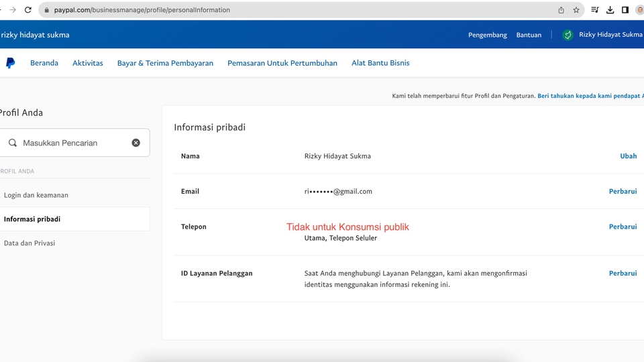This screenshot has height=362, width=644.
Task: Click Perbarui next to Telepon
Action: [623, 227]
